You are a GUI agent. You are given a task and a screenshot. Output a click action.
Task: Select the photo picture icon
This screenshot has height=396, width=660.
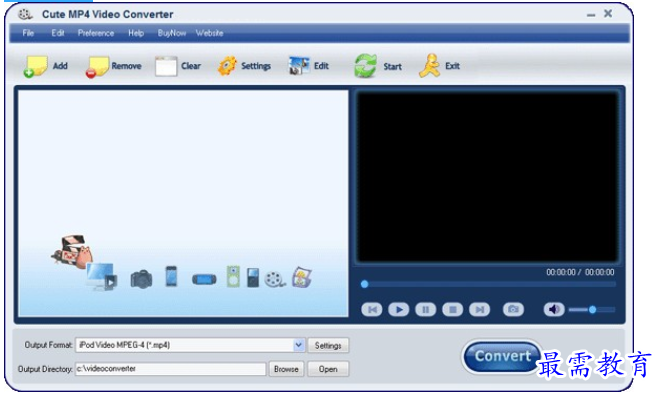click(x=302, y=277)
